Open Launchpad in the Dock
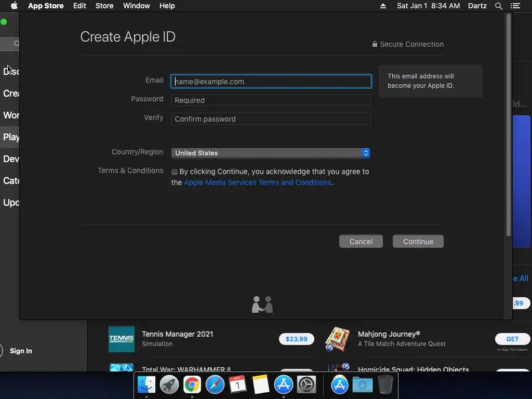Image resolution: width=532 pixels, height=399 pixels. point(169,385)
